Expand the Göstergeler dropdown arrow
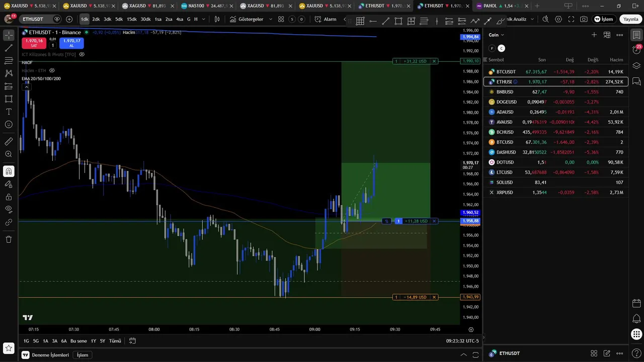 coord(271,19)
